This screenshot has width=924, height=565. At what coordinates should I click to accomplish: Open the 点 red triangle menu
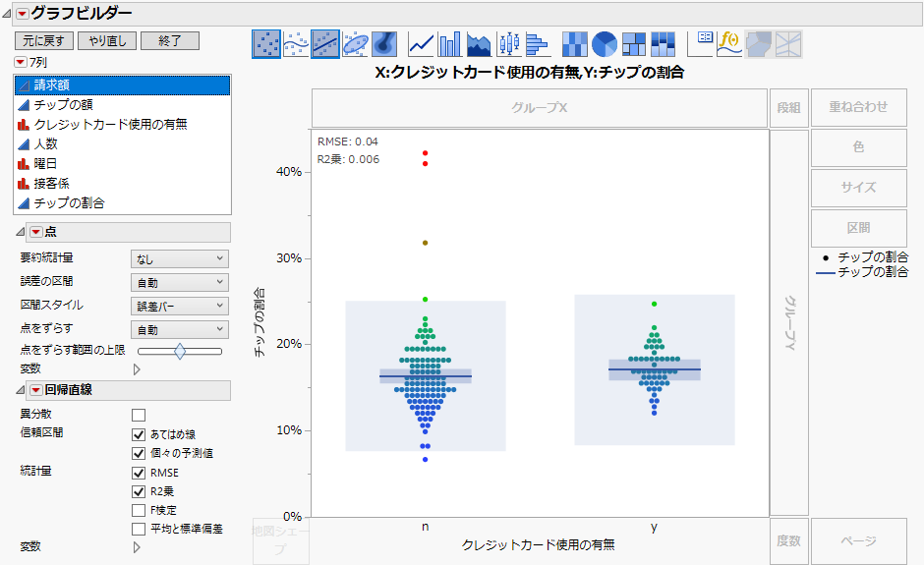[36, 232]
